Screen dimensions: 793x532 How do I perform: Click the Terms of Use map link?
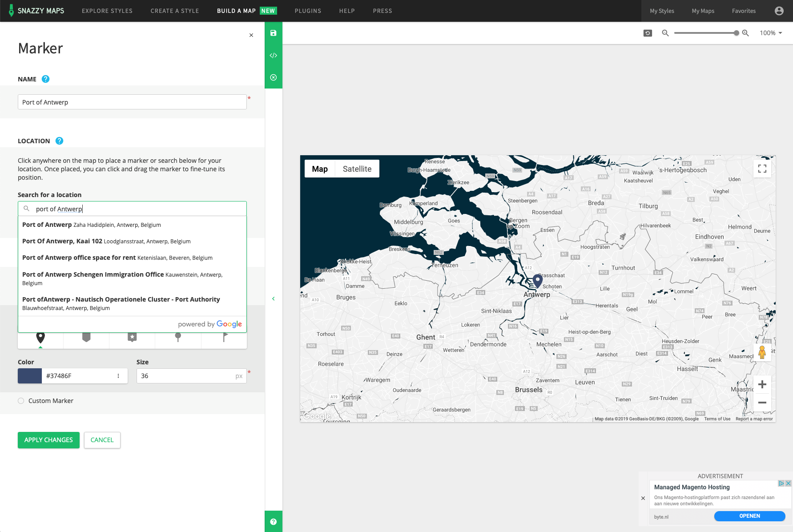click(717, 419)
